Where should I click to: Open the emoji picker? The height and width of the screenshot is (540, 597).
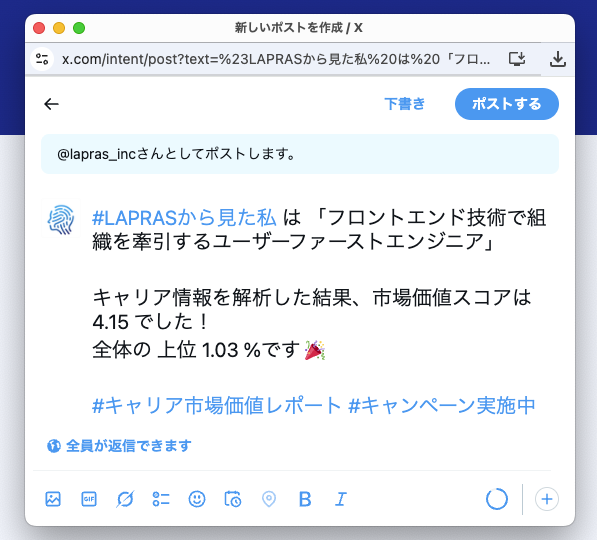point(197,499)
